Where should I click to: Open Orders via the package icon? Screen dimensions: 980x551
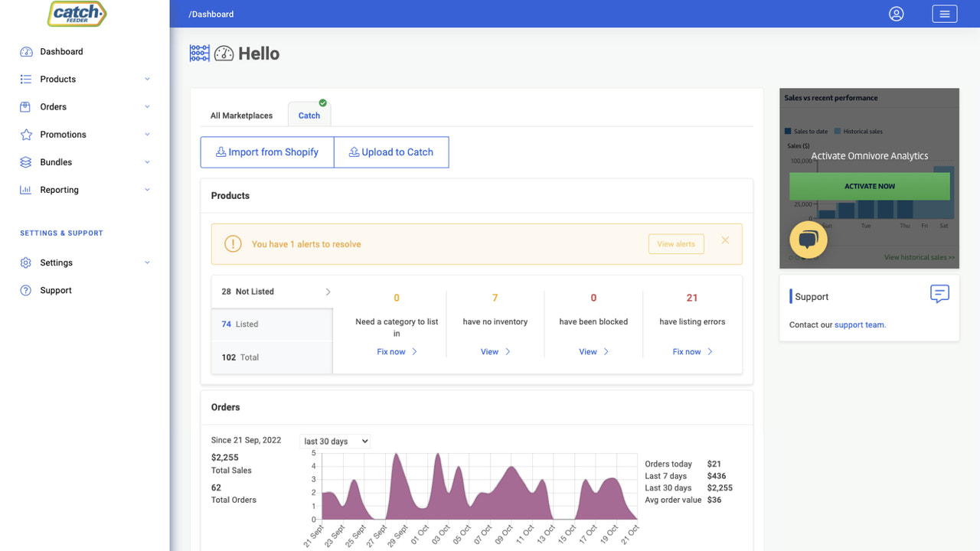25,106
